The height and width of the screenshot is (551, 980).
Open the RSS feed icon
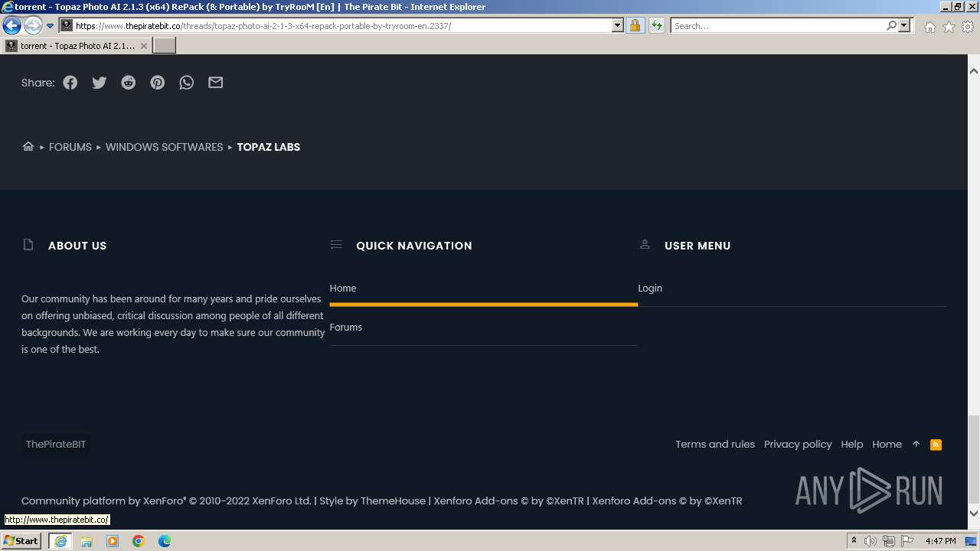click(936, 445)
